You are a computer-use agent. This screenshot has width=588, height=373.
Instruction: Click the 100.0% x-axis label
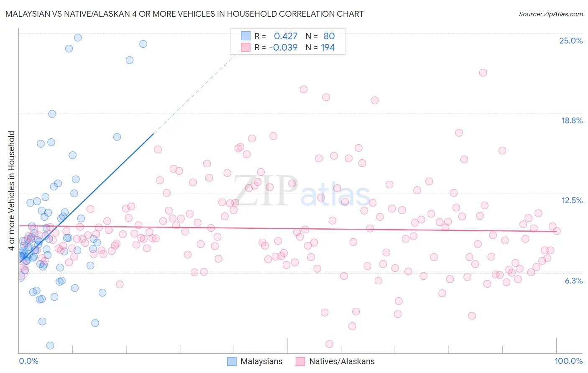click(568, 361)
